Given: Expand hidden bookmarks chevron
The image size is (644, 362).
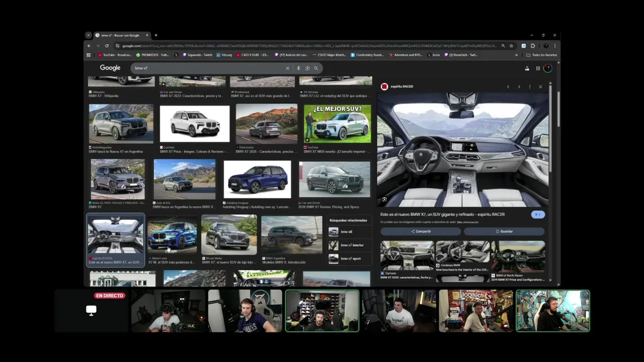Looking at the screenshot, I should 516,55.
